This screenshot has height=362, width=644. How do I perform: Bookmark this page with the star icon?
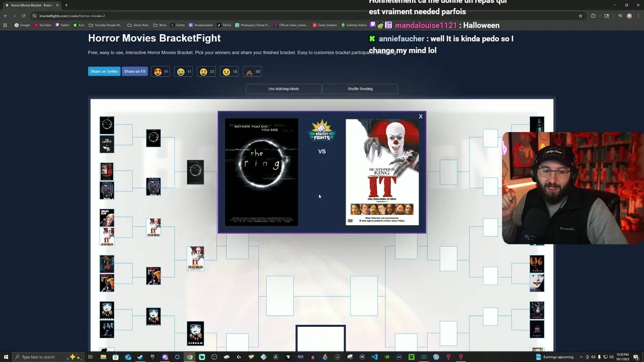(x=580, y=16)
